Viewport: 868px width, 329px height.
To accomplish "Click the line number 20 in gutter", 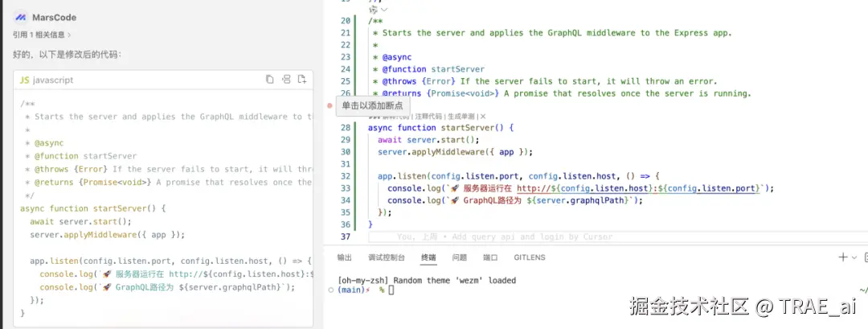I will pos(346,21).
